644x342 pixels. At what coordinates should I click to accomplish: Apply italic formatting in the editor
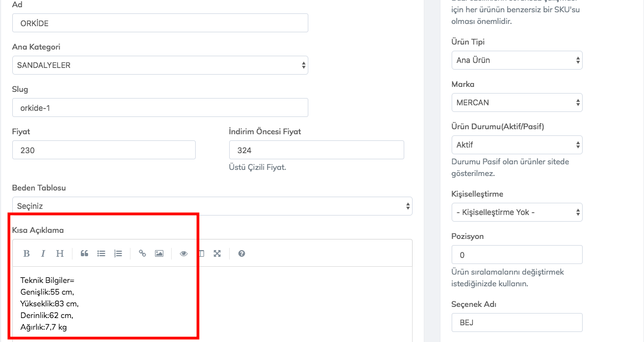[43, 253]
